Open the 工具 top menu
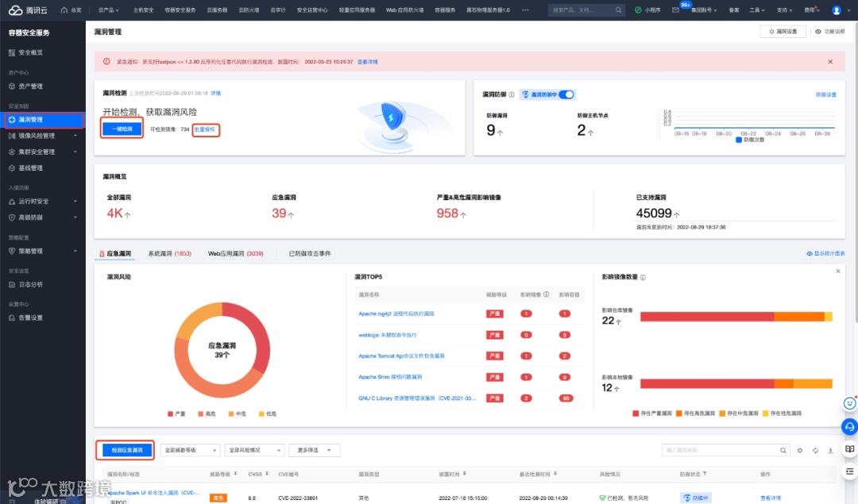 pos(757,10)
